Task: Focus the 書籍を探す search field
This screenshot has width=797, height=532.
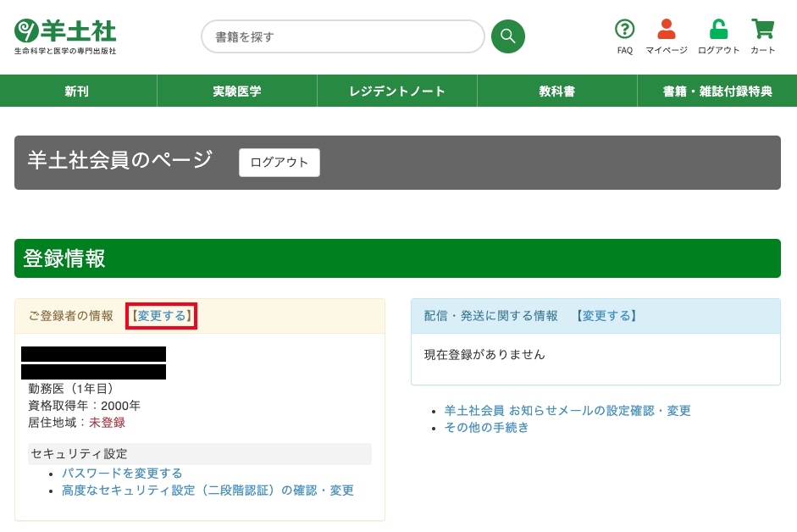Action: point(342,36)
